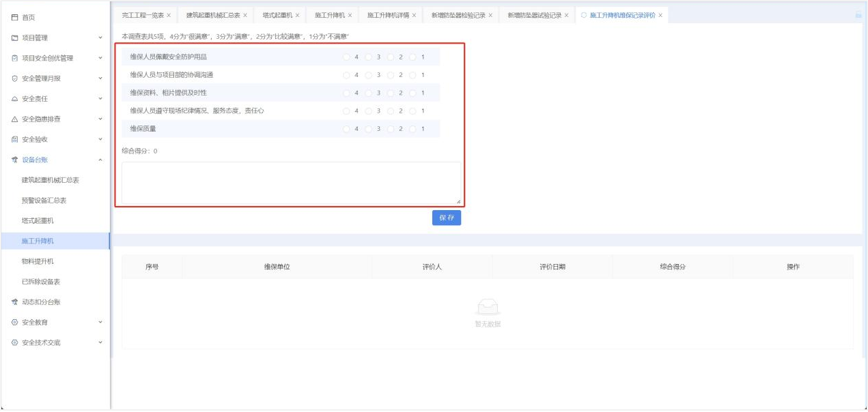Click the 项目管理 folder icon
This screenshot has height=412, width=868.
(15, 38)
